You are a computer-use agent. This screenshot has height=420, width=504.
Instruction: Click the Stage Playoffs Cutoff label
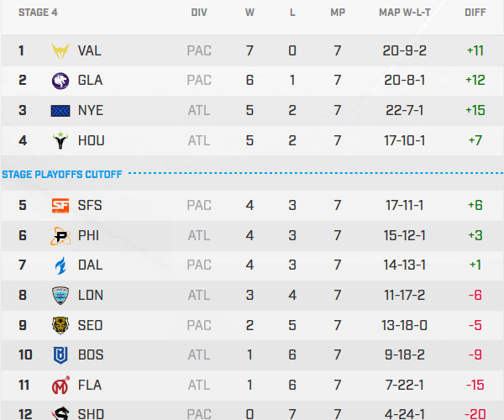click(x=62, y=175)
